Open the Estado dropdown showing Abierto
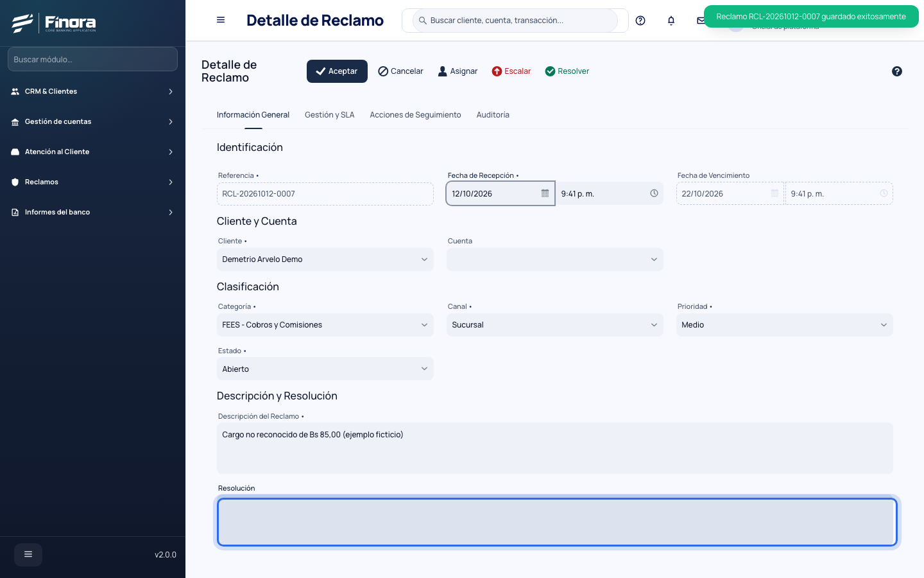Screen dimensions: 924x578 pyautogui.click(x=325, y=369)
